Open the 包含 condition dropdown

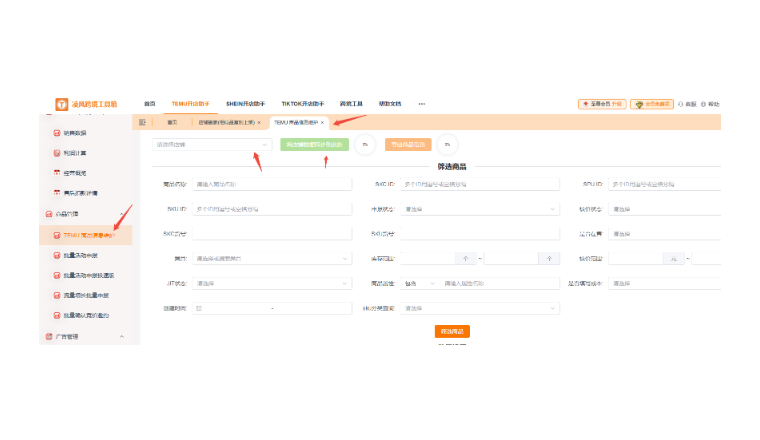point(420,283)
